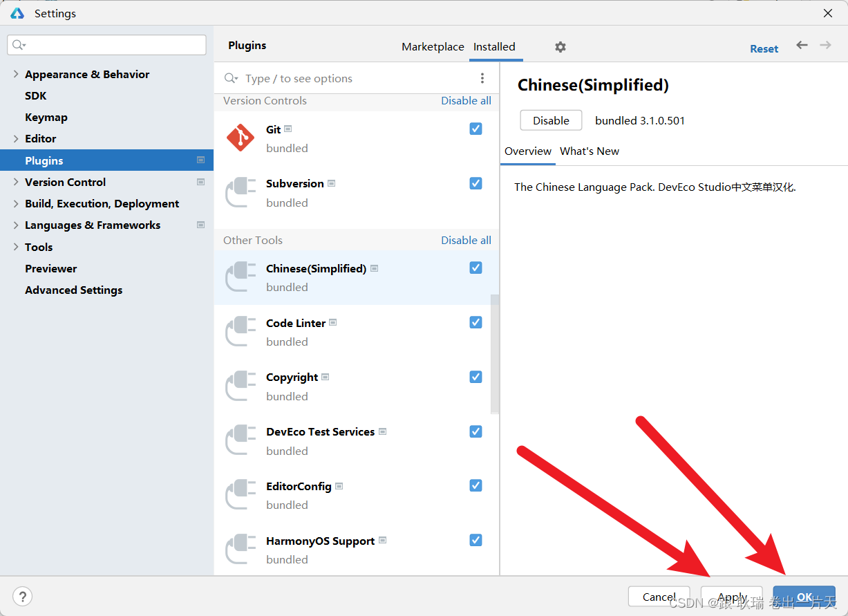This screenshot has width=848, height=616.
Task: Click the project-level icon next to Plugins
Action: (x=200, y=160)
